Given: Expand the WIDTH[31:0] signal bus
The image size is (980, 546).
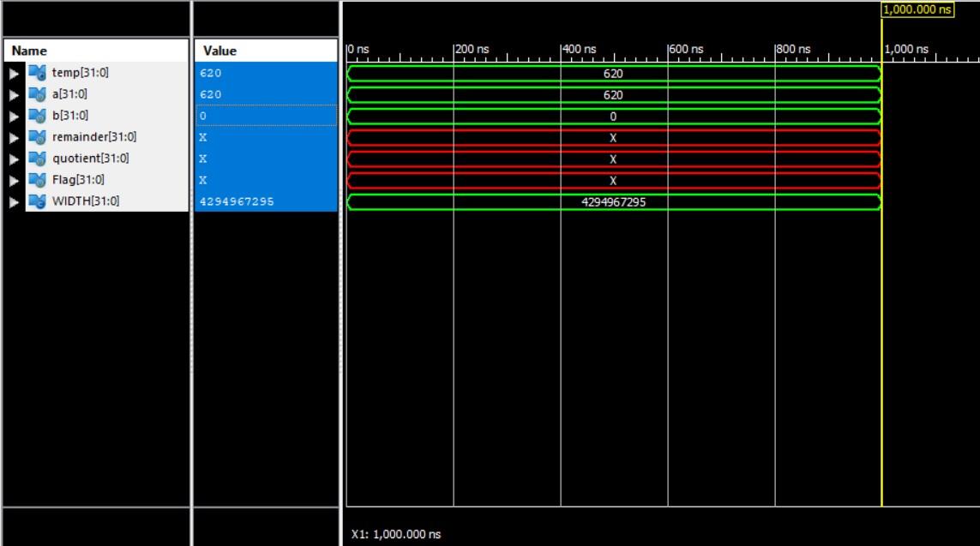Looking at the screenshot, I should click(14, 202).
